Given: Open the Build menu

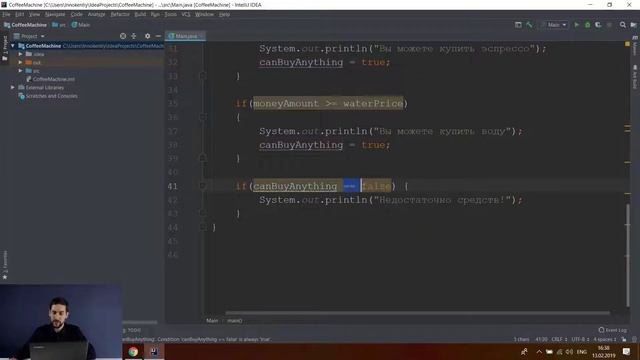Looking at the screenshot, I should [x=140, y=14].
